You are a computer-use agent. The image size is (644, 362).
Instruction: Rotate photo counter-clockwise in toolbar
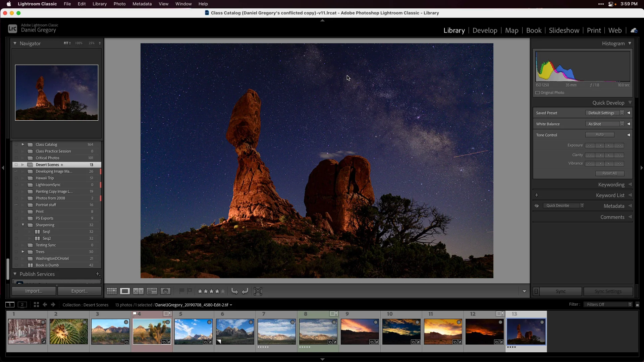click(234, 291)
